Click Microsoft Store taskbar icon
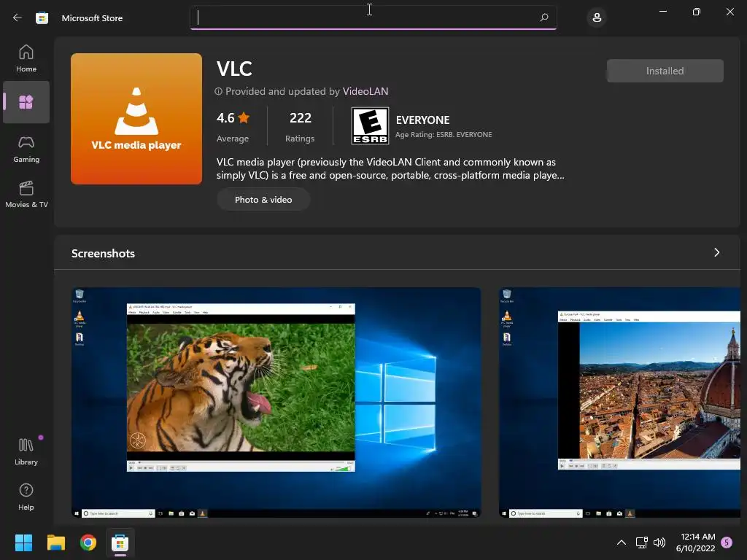The width and height of the screenshot is (747, 560). pyautogui.click(x=120, y=542)
